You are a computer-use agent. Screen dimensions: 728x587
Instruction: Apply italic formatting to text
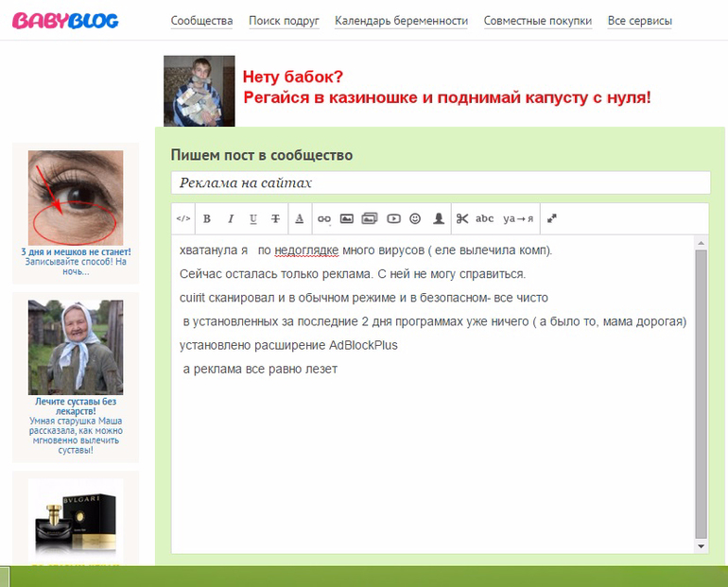(230, 218)
